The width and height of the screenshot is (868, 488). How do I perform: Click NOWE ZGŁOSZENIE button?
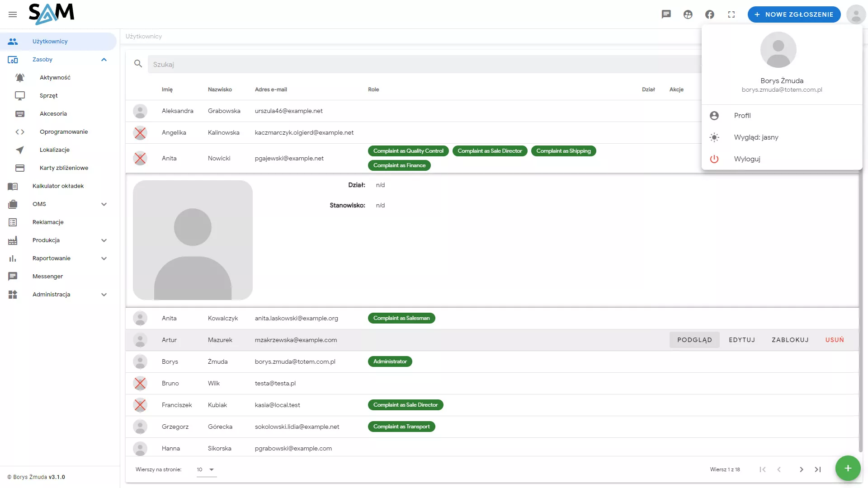(x=794, y=14)
